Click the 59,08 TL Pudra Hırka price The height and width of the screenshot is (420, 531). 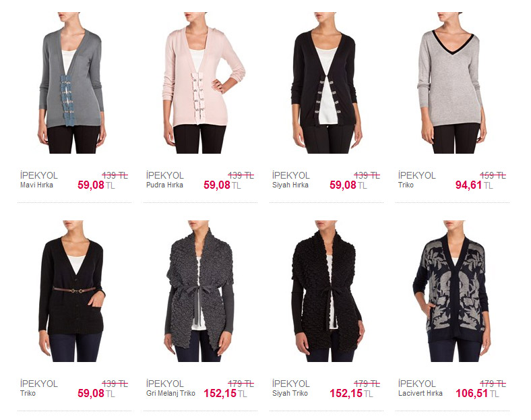pos(222,185)
